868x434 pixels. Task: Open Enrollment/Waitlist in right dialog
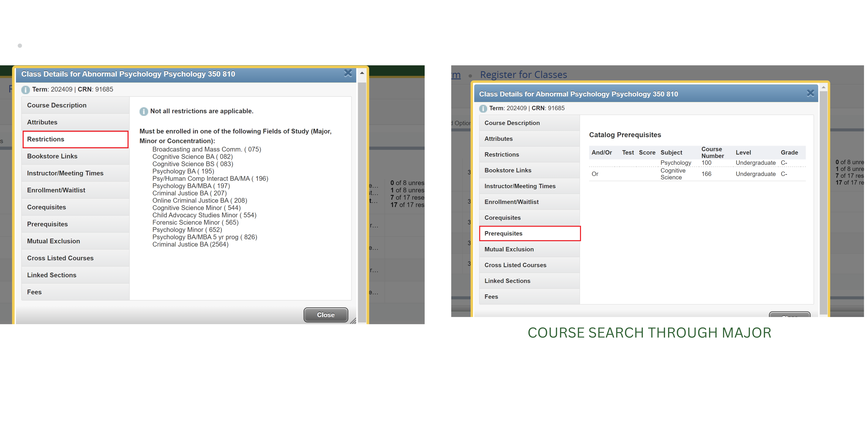[x=529, y=202]
